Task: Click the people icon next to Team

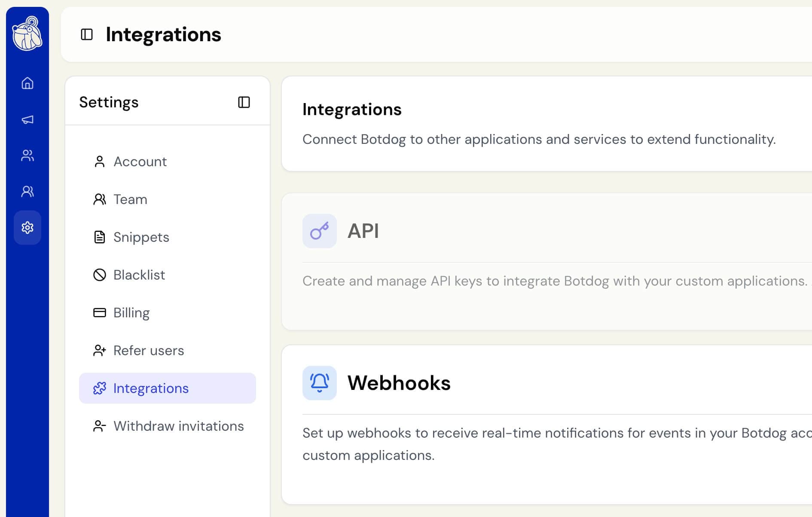Action: (x=99, y=199)
